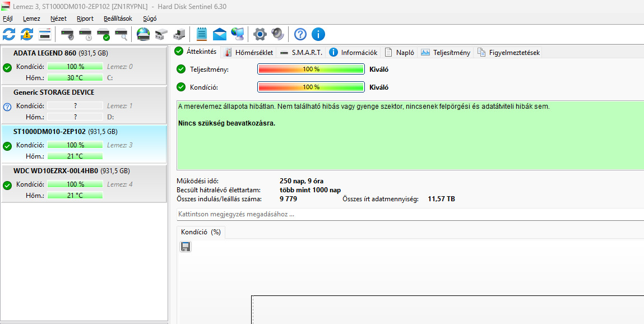This screenshot has height=324, width=644.
Task: Open help with the question mark icon
Action: [300, 34]
